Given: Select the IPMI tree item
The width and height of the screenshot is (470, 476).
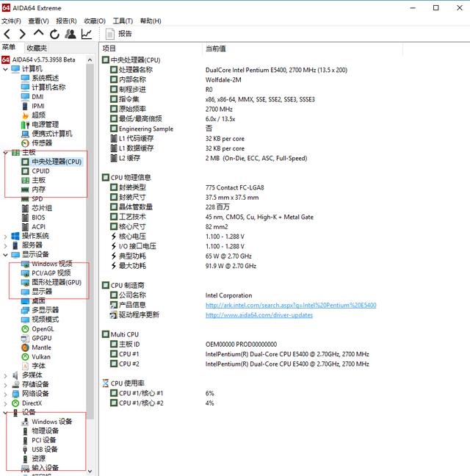Looking at the screenshot, I should (x=38, y=106).
